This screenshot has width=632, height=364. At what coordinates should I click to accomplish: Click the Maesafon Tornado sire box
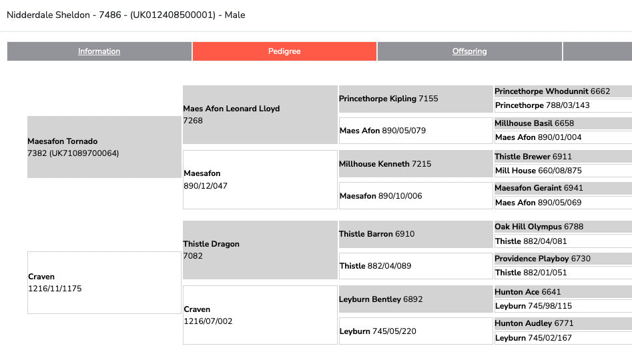[x=103, y=147]
